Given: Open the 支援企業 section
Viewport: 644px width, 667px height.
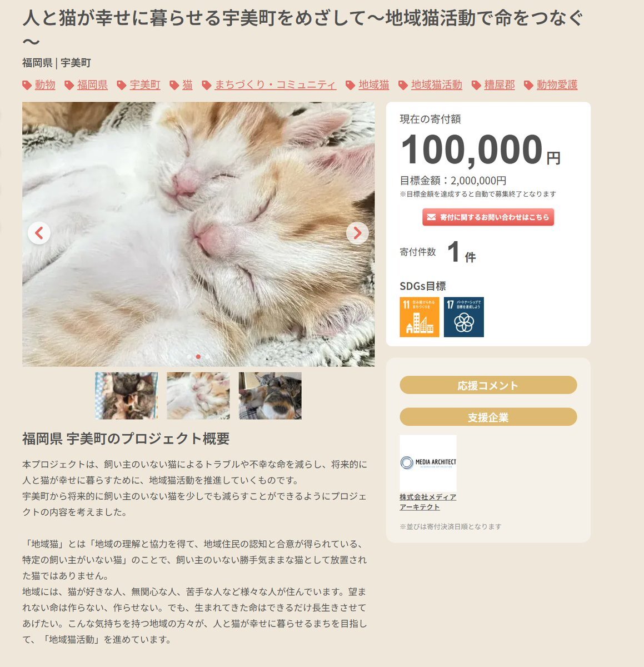Looking at the screenshot, I should click(488, 417).
